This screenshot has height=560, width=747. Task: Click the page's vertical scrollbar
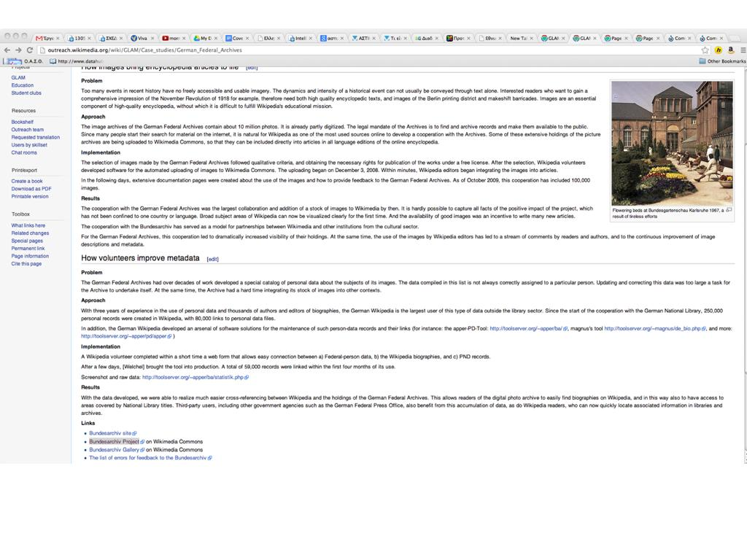[745, 265]
